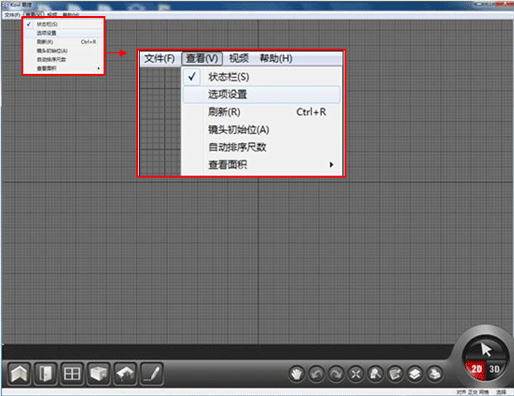Screen dimensions: 514x396
Task: Click the undo arrow button
Action: click(316, 374)
